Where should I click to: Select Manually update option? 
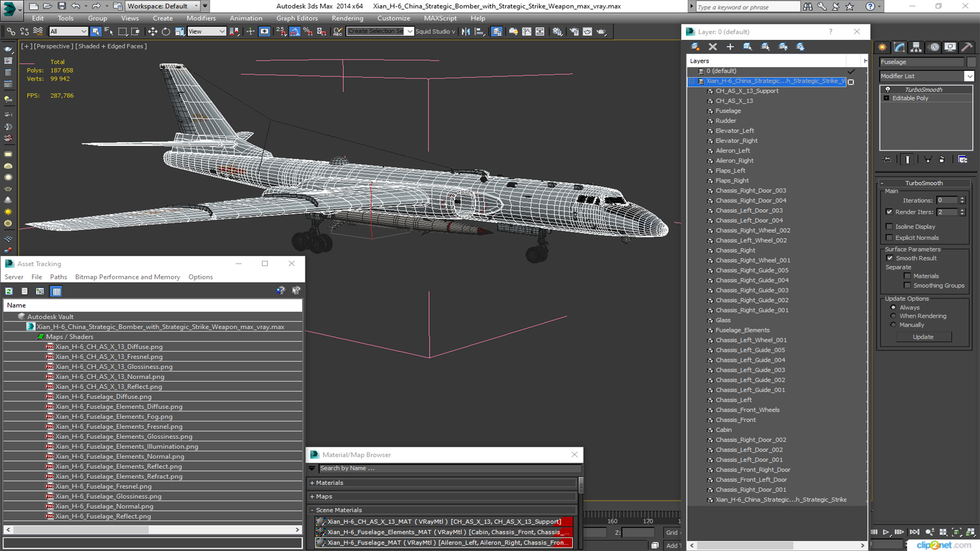(x=893, y=325)
